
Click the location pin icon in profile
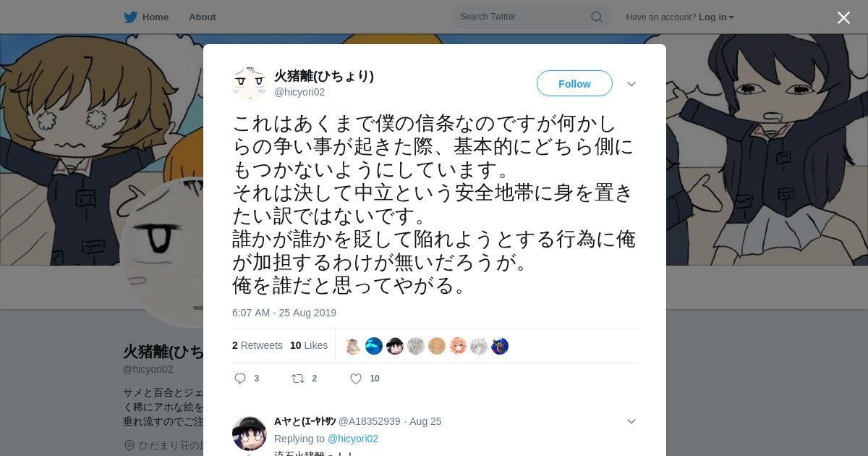point(129,445)
